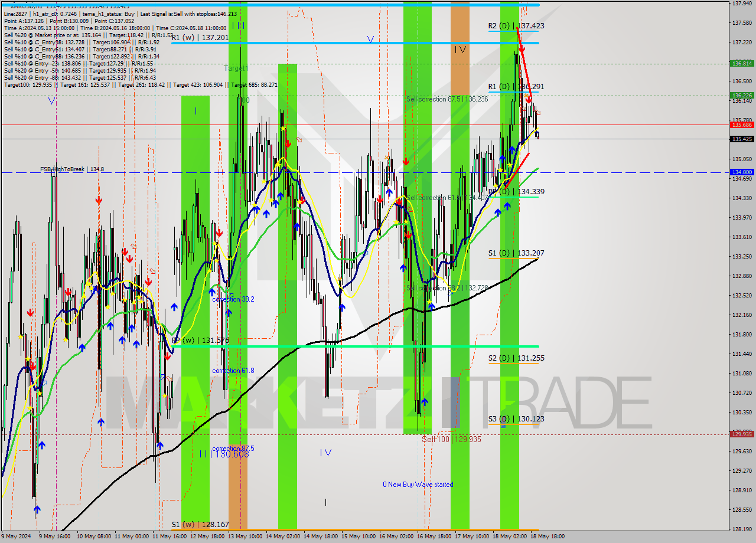Click the blue 134.800 price tag
This screenshot has height=543, width=756.
point(742,172)
